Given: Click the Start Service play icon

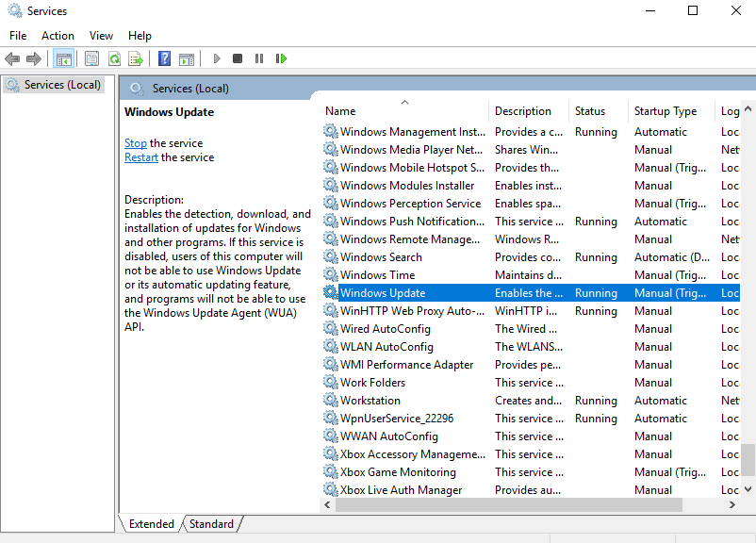Looking at the screenshot, I should tap(217, 58).
